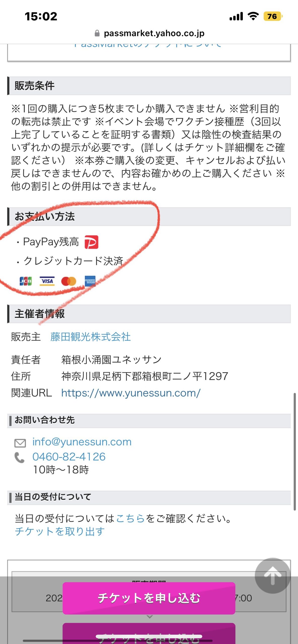Screen dimensions: 298x644
Task: Tap the JCB card logo
Action: pos(26,281)
